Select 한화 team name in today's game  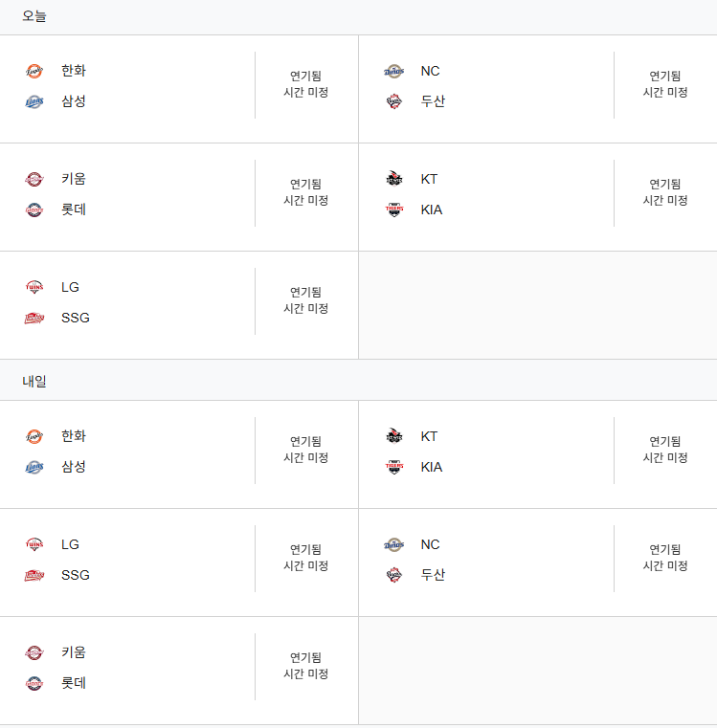point(74,71)
